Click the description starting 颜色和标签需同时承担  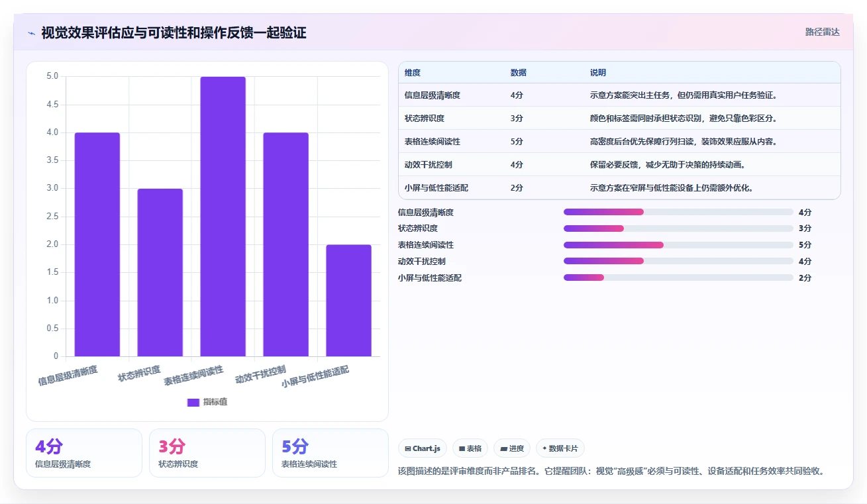[x=684, y=119]
